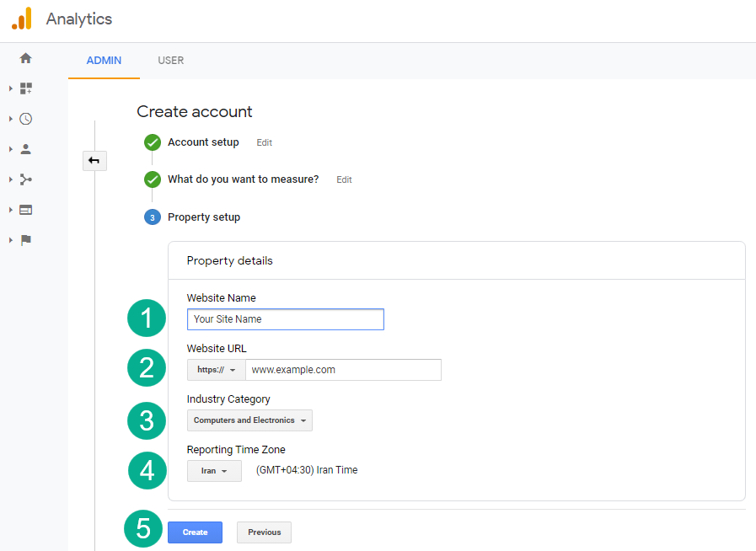The image size is (756, 551).
Task: Click Edit next to What do you want to measure
Action: [344, 180]
